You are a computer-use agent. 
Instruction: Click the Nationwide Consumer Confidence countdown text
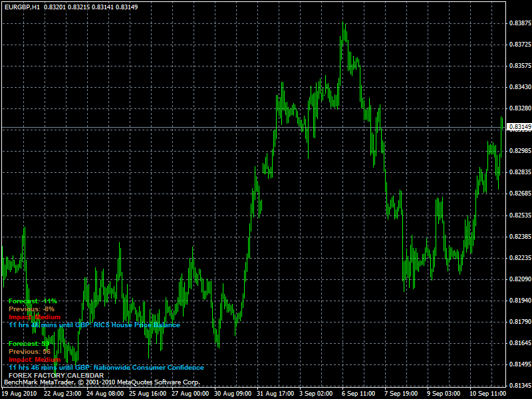coord(106,368)
